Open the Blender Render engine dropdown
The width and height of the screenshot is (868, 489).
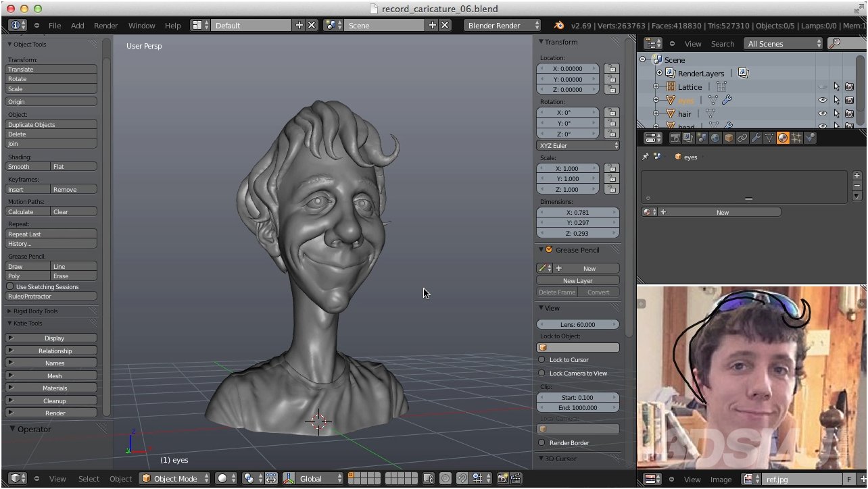(502, 25)
